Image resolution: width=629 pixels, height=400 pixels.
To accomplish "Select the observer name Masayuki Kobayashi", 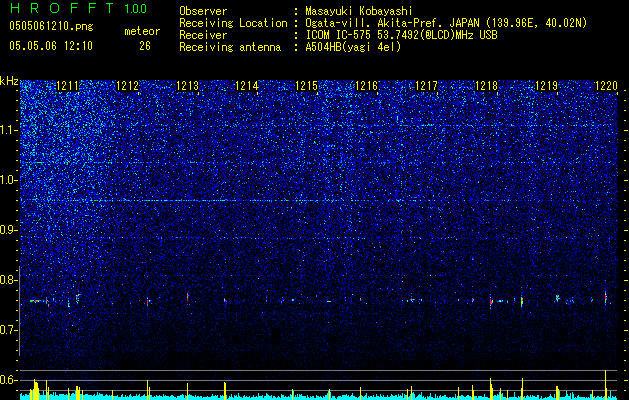I will coord(358,12).
